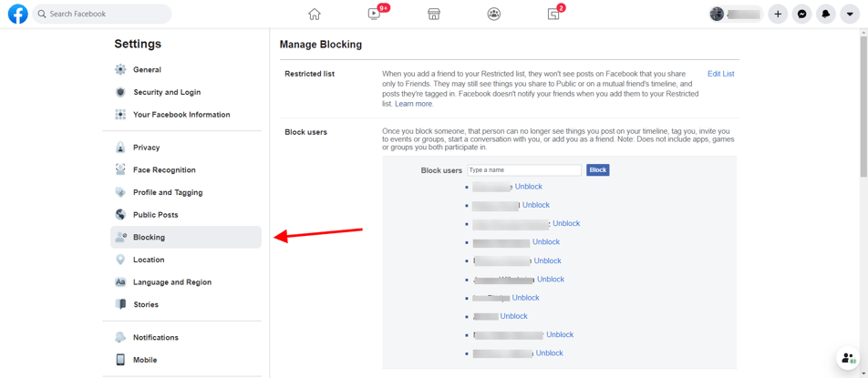Open the Marketplace icon
This screenshot has height=378, width=868.
434,15
